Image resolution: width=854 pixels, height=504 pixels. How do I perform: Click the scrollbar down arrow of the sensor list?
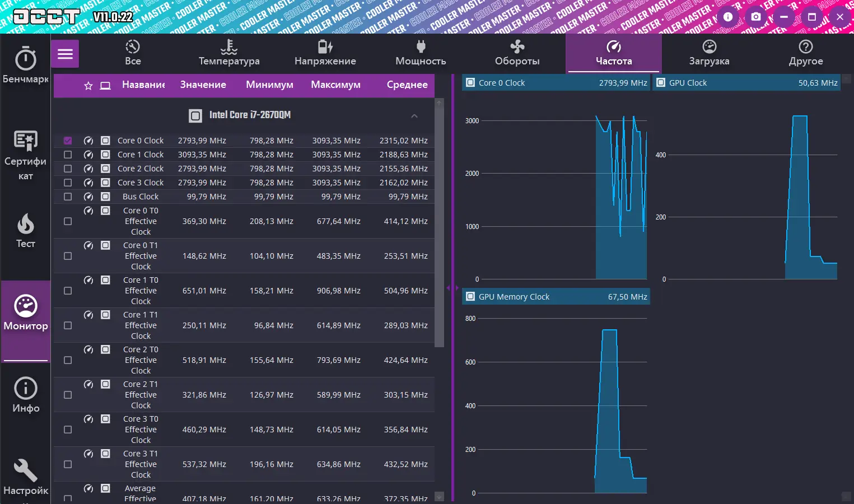439,496
